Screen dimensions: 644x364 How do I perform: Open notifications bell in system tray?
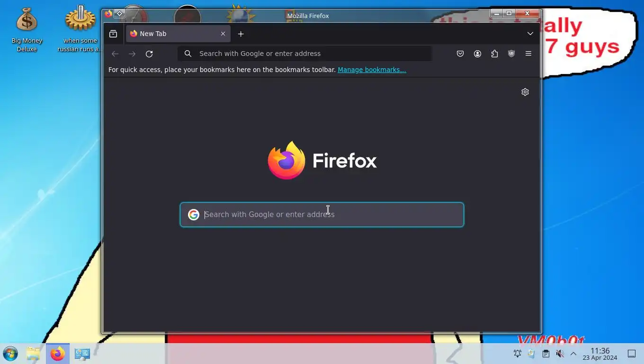pyautogui.click(x=518, y=354)
